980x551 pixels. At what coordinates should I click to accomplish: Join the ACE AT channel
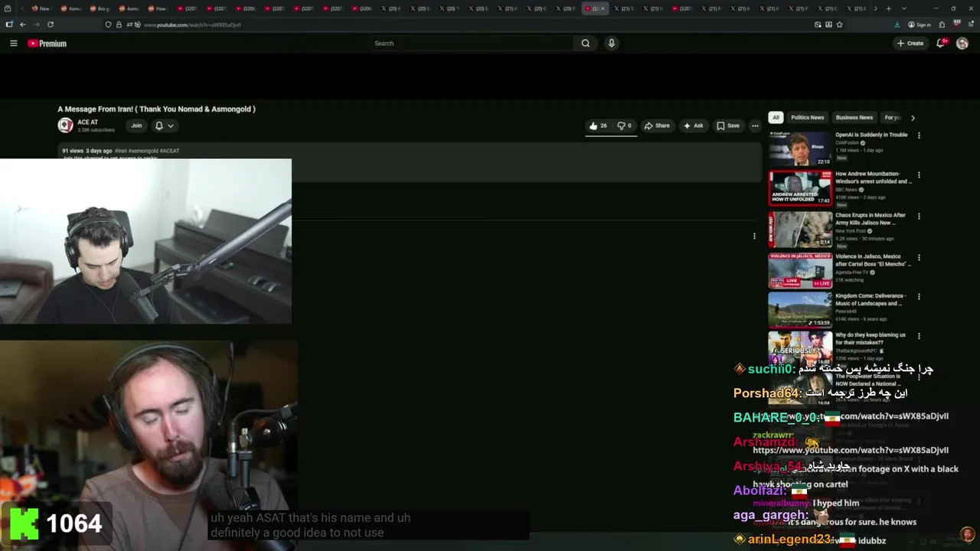click(x=136, y=126)
